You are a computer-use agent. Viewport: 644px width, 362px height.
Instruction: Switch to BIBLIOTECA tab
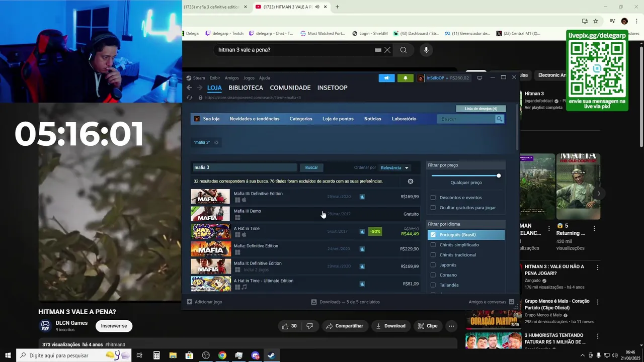pyautogui.click(x=246, y=87)
